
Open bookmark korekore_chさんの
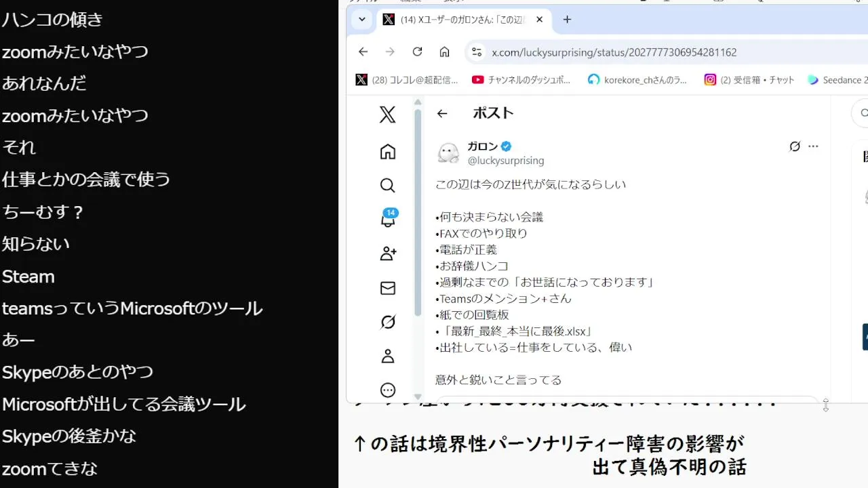637,80
